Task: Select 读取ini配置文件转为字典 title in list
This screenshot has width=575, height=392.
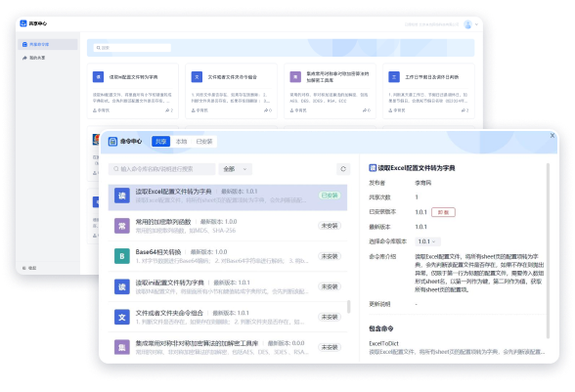Action: point(170,283)
